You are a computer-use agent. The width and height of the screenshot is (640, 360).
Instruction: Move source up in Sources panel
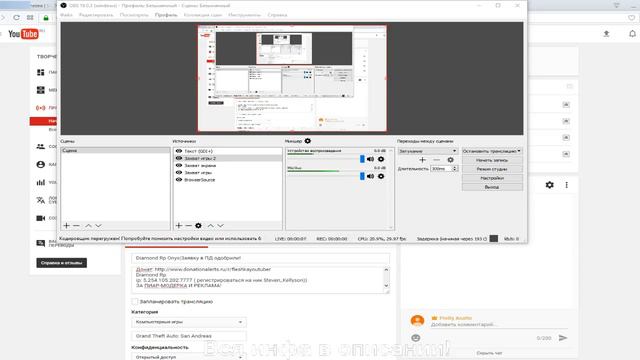(x=211, y=225)
